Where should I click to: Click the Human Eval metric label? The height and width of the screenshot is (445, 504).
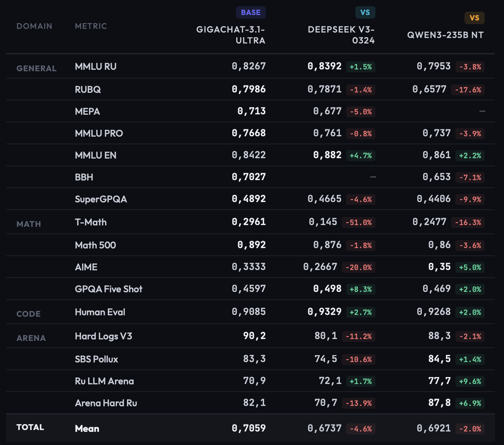[x=100, y=312]
